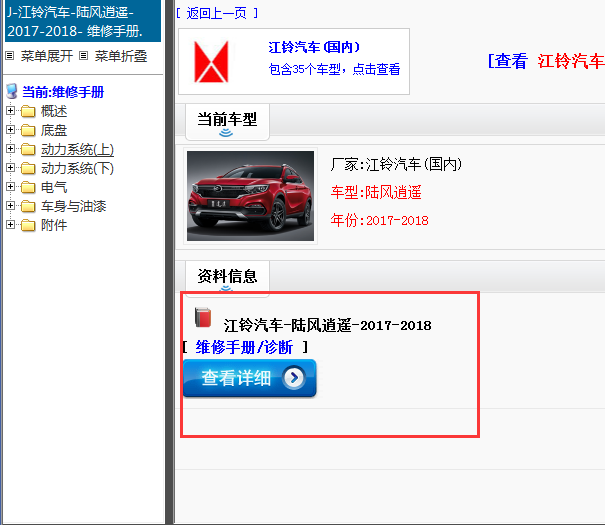Select the 当前车型 tab
605x525 pixels.
coord(227,122)
